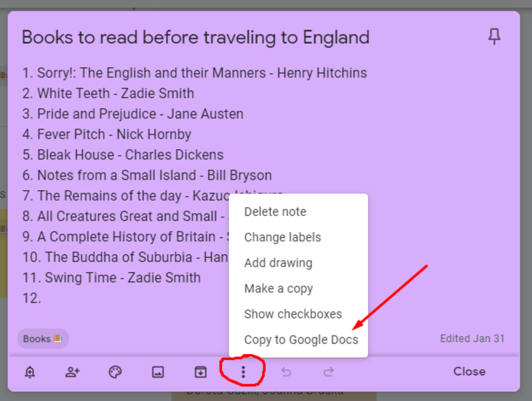532x401 pixels.
Task: Add an image to the note
Action: coord(158,372)
